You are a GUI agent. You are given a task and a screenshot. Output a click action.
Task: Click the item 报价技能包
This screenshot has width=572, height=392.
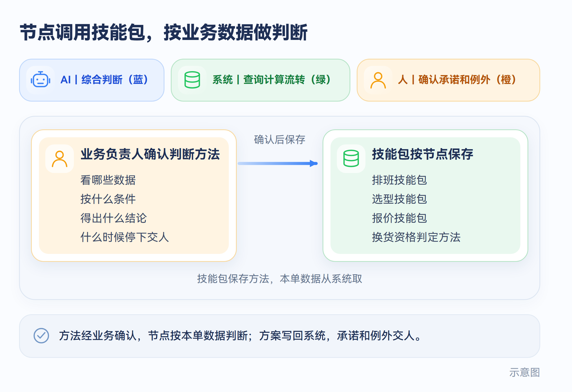tap(400, 218)
